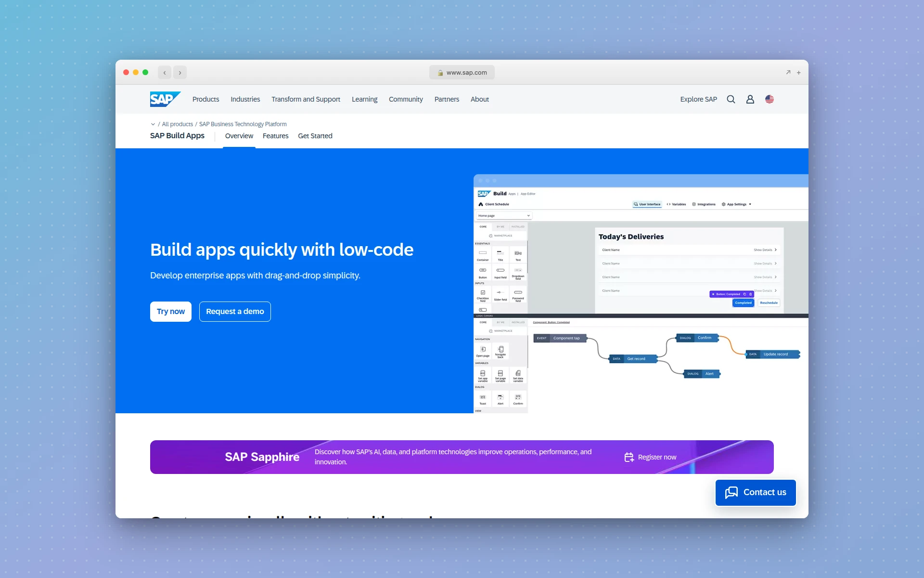Open the SAP search tool
This screenshot has width=924, height=578.
coord(731,99)
